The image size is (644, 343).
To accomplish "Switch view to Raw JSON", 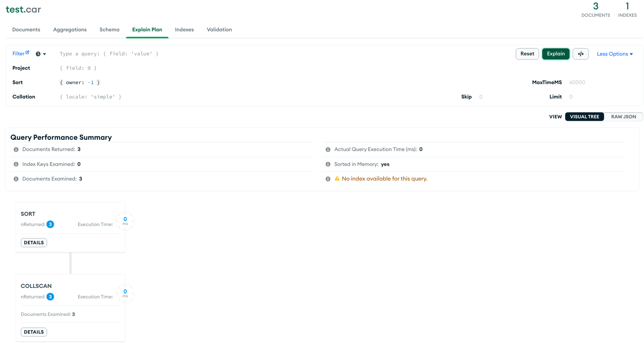I will pyautogui.click(x=623, y=117).
